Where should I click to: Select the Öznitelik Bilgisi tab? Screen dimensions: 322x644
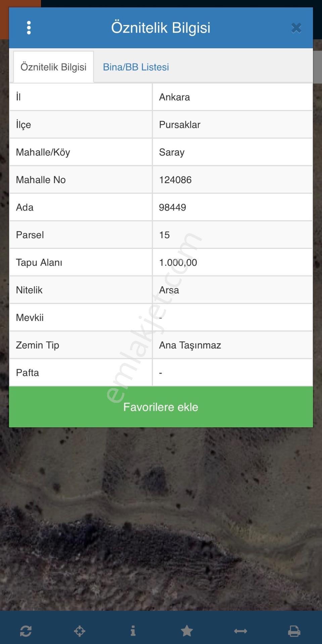[x=53, y=67]
